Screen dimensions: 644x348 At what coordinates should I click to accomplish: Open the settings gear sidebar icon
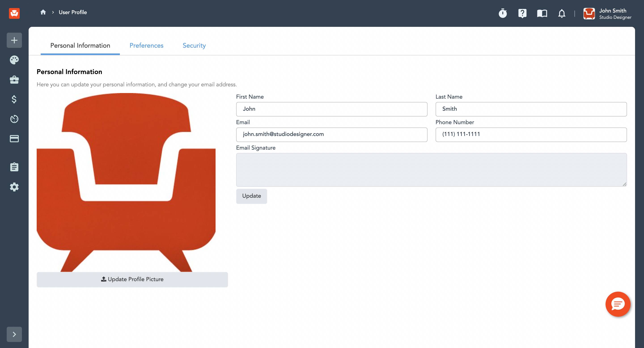tap(14, 187)
